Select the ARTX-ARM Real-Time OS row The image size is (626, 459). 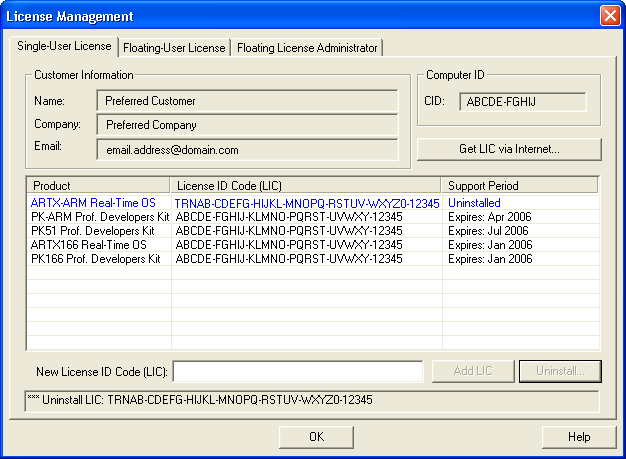pyautogui.click(x=313, y=203)
